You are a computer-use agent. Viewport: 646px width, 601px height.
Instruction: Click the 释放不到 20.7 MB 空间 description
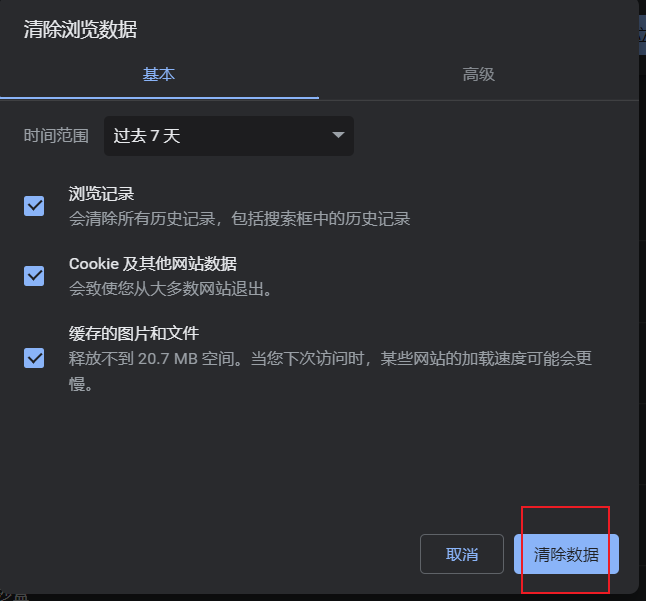(330, 371)
